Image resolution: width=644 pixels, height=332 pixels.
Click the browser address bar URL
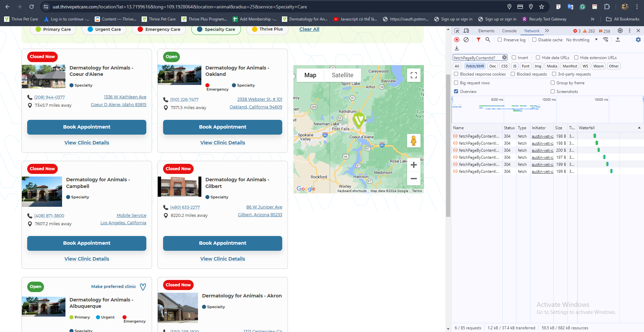180,7
